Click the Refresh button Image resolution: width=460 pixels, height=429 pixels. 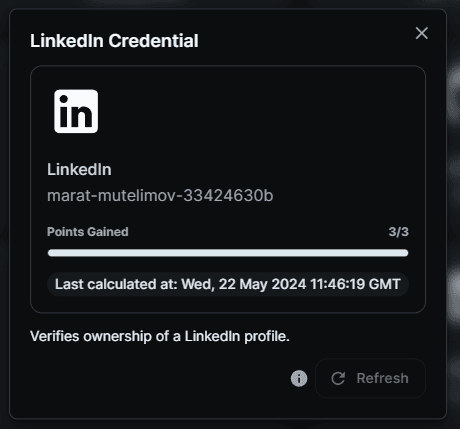pyautogui.click(x=370, y=378)
